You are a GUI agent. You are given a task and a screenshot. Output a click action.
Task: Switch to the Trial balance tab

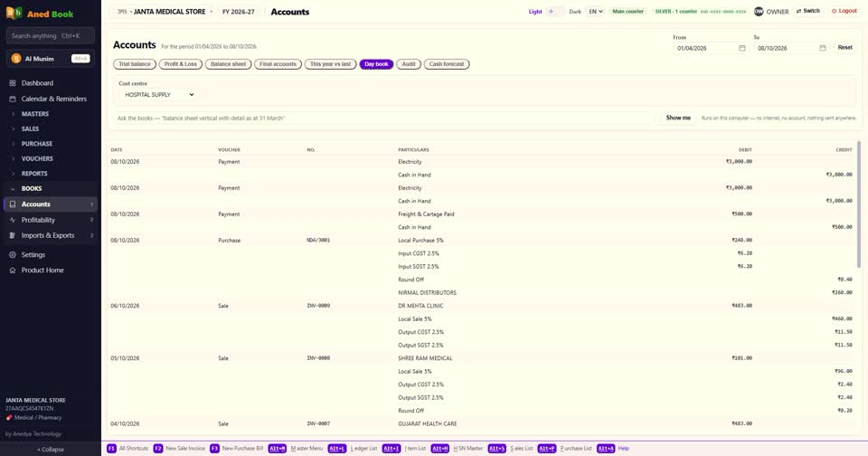coord(135,64)
